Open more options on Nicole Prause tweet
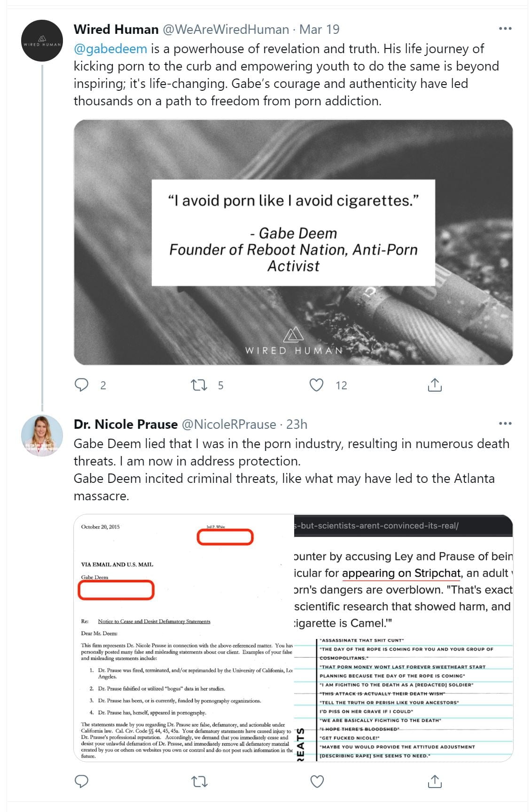 point(505,424)
